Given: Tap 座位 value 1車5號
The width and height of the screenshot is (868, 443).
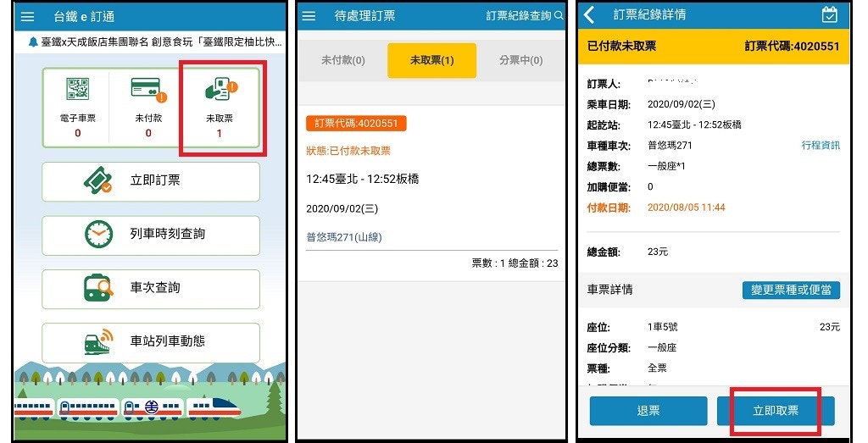Looking at the screenshot, I should click(663, 327).
